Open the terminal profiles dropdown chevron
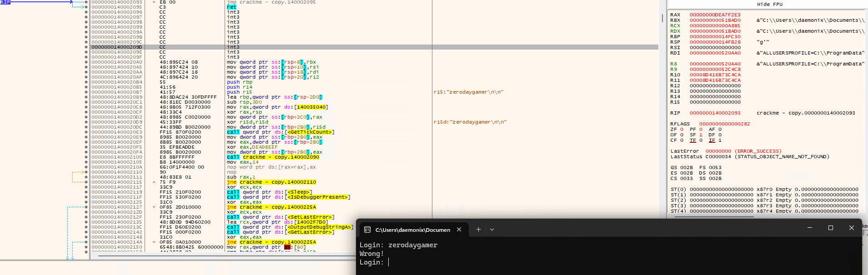Viewport: 868px width, 275px height. point(492,230)
